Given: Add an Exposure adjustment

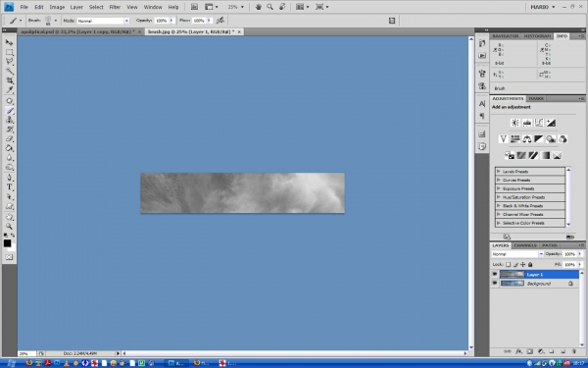Looking at the screenshot, I should point(551,123).
